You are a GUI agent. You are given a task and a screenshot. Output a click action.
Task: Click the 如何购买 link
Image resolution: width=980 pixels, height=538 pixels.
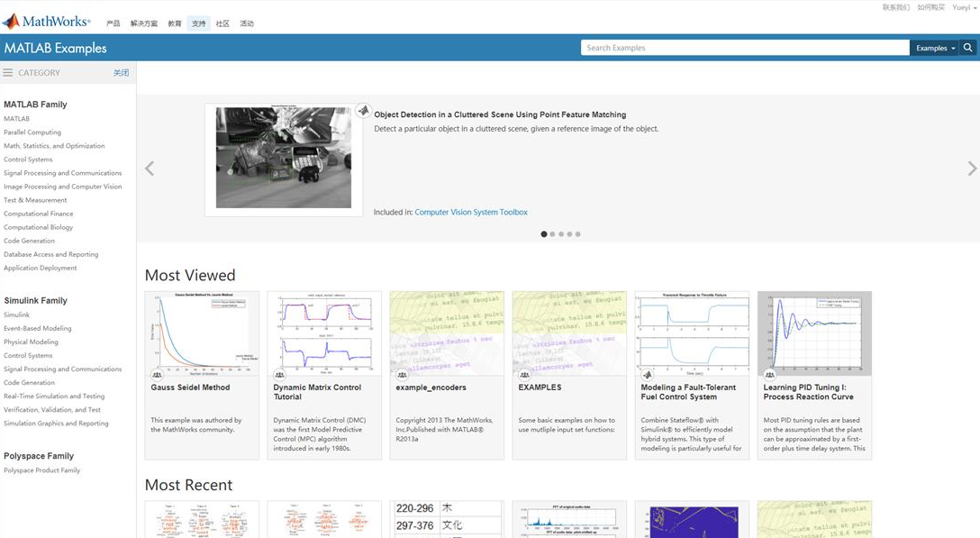pyautogui.click(x=930, y=7)
